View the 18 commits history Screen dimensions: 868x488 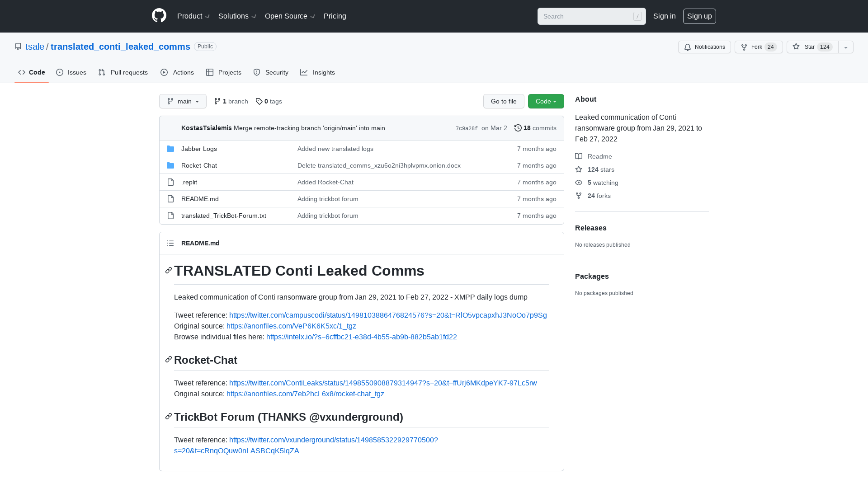click(536, 128)
